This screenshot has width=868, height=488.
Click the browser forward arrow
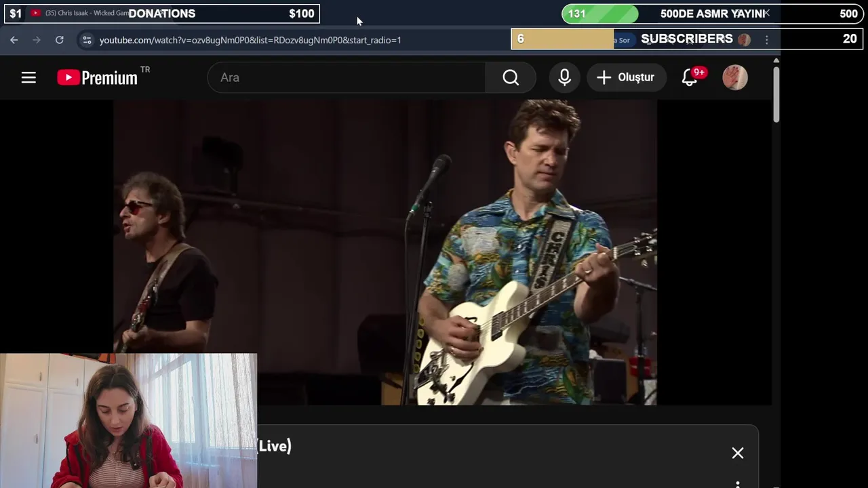(x=37, y=40)
